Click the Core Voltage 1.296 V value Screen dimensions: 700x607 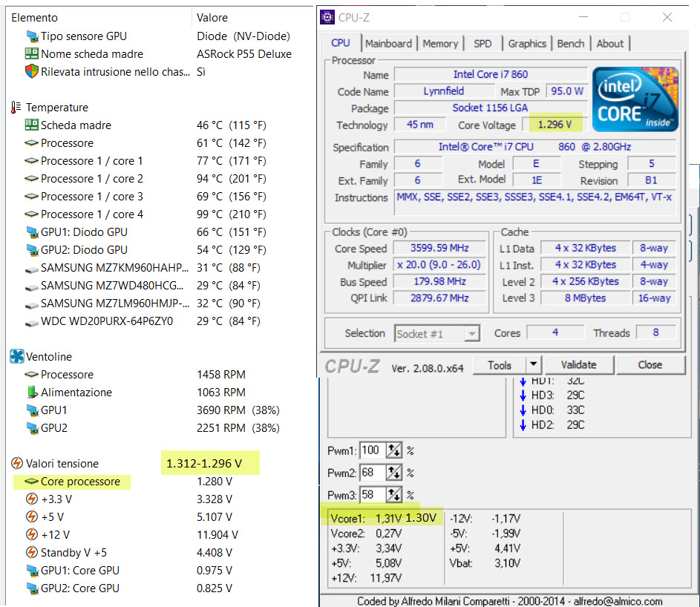555,125
